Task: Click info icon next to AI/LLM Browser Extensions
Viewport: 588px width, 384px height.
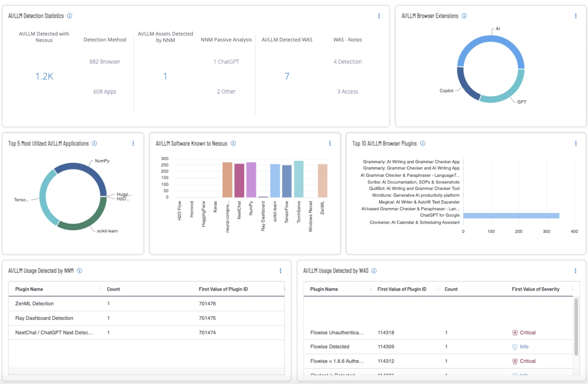Action: click(464, 16)
